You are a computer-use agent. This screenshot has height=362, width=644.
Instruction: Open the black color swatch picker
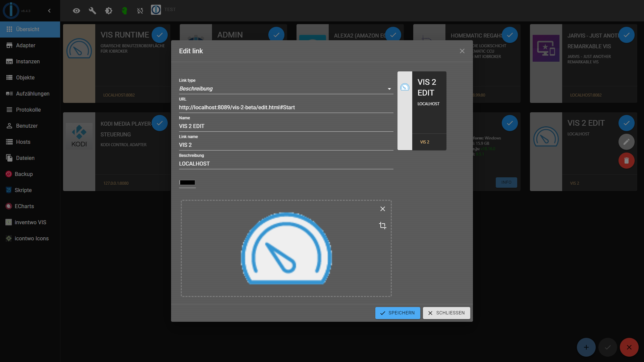[x=187, y=183]
